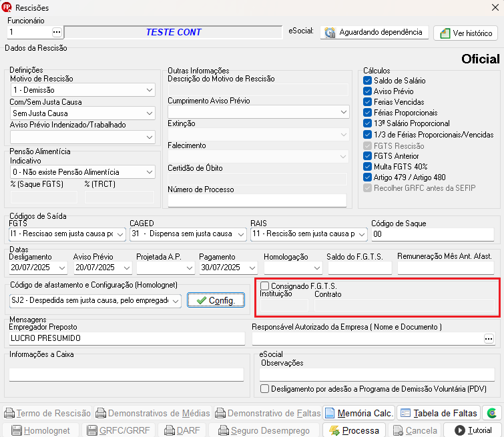
Task: Open Projetada A.P. date dropdown
Action: click(190, 268)
